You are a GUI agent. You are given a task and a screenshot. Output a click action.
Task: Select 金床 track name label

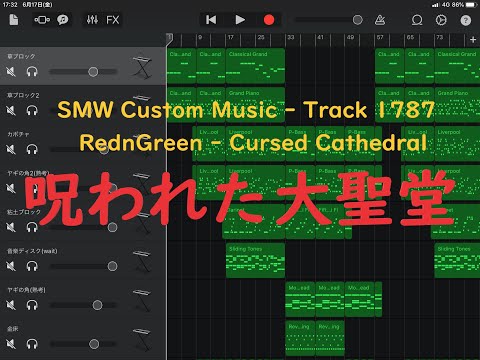click(x=13, y=329)
